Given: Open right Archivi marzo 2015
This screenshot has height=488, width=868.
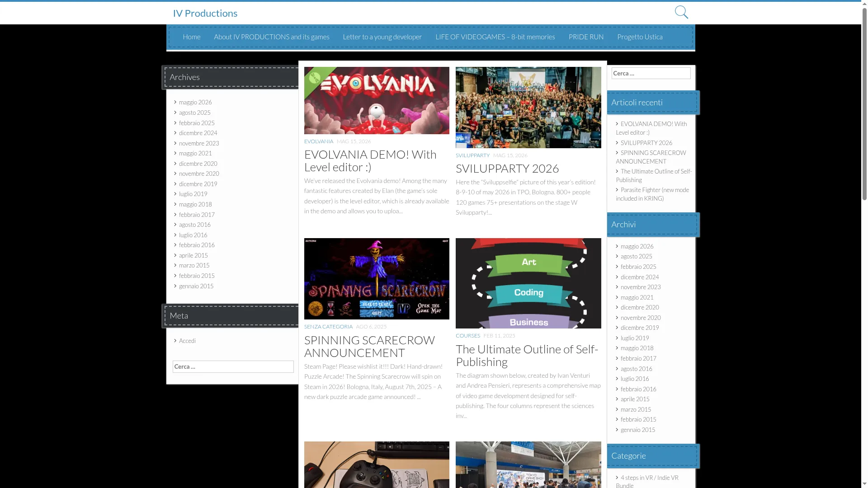Looking at the screenshot, I should coord(636,409).
